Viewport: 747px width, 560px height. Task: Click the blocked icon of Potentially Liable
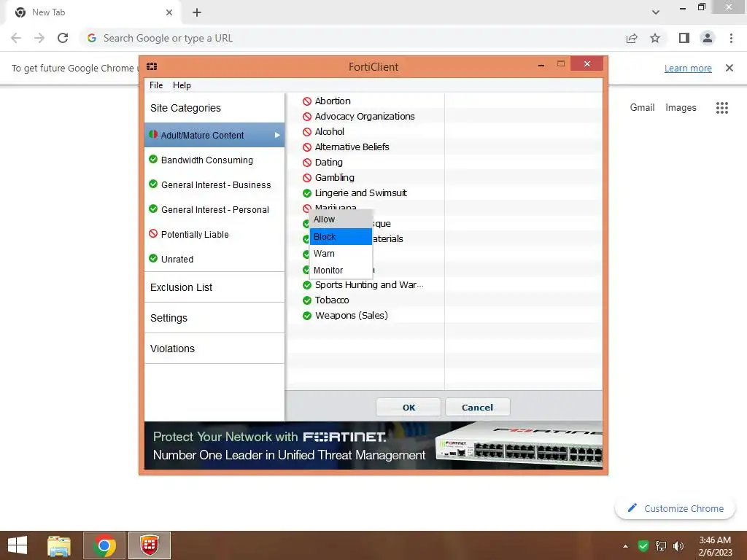tap(153, 233)
